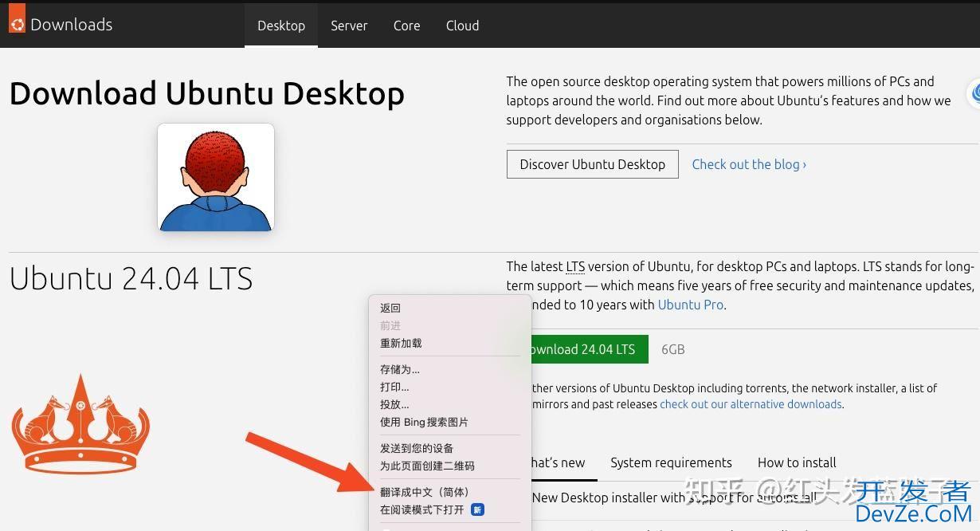Switch to the Server tab
980x531 pixels.
[x=349, y=26]
